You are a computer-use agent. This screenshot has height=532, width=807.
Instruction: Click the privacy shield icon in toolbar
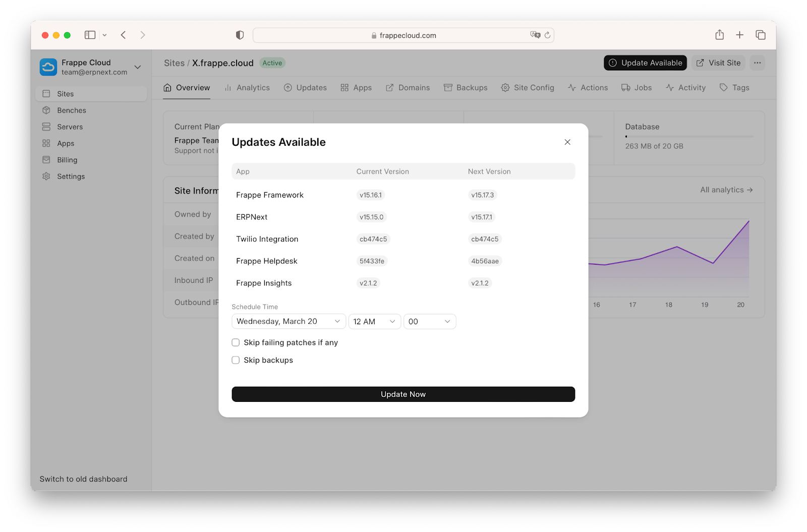pyautogui.click(x=240, y=35)
